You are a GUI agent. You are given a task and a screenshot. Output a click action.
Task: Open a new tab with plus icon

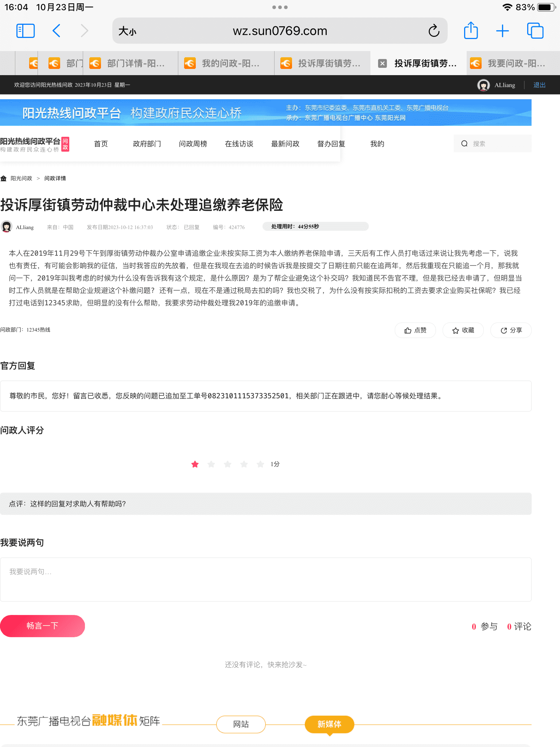point(502,31)
